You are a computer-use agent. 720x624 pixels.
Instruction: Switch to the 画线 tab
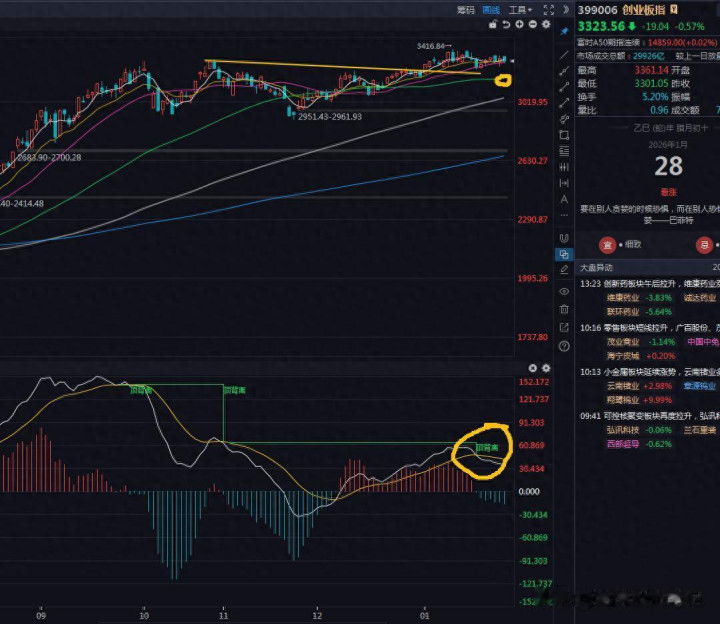point(491,9)
